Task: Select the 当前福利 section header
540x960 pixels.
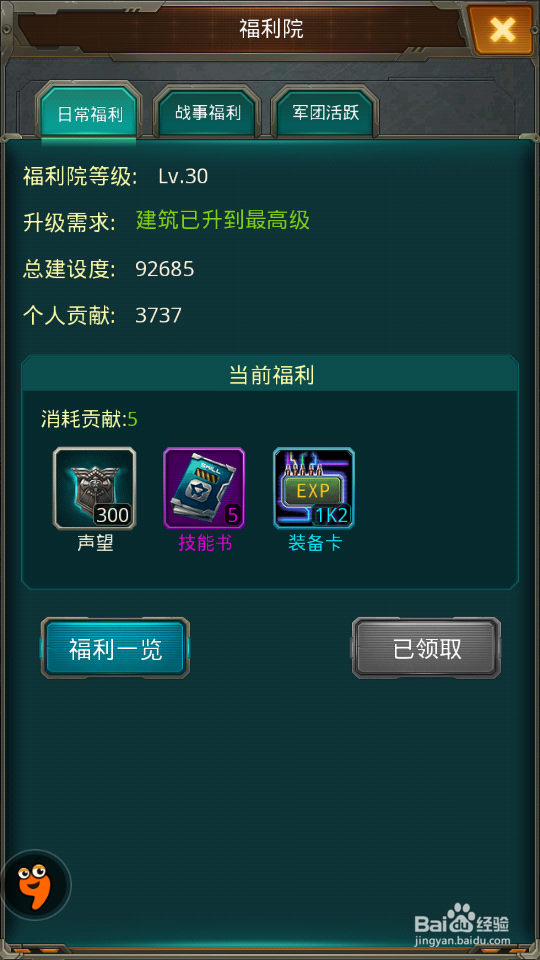Action: [271, 375]
